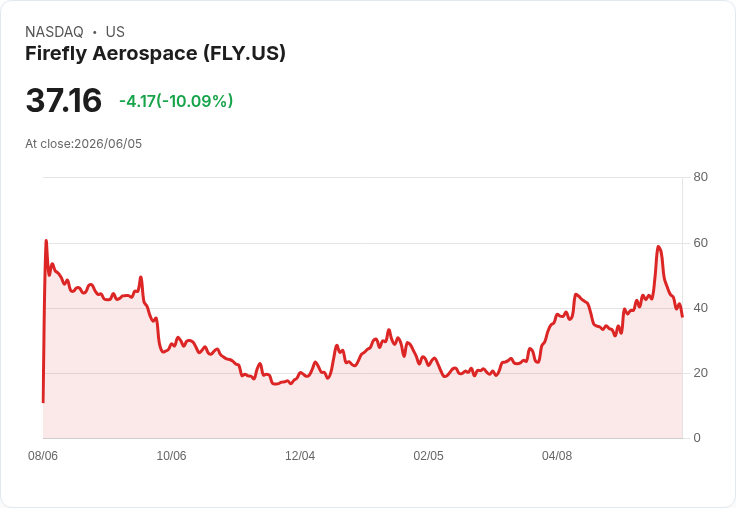Click the 08/06 x-axis date label

(x=43, y=456)
